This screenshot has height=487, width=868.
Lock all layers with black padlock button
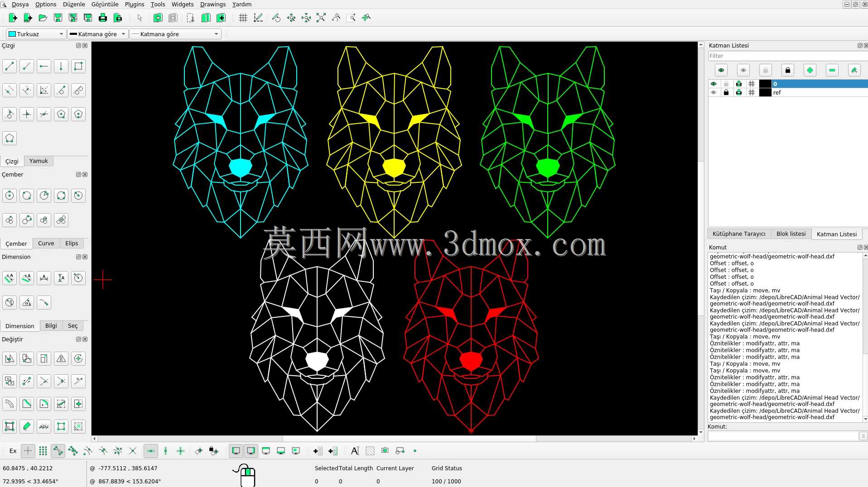coord(787,70)
